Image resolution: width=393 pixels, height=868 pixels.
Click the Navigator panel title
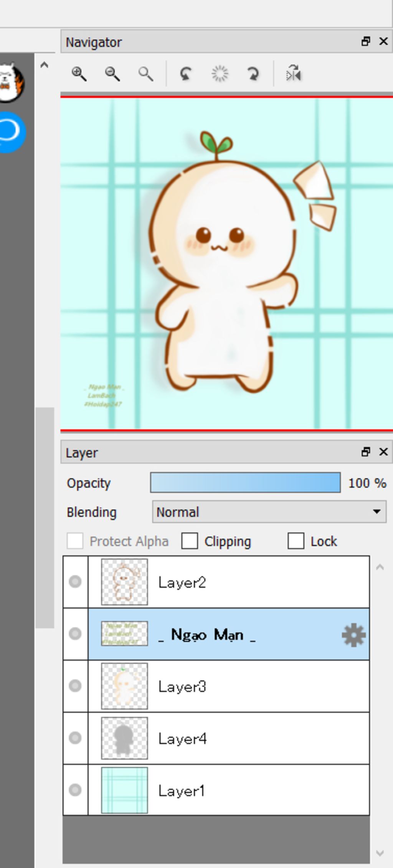(x=94, y=42)
